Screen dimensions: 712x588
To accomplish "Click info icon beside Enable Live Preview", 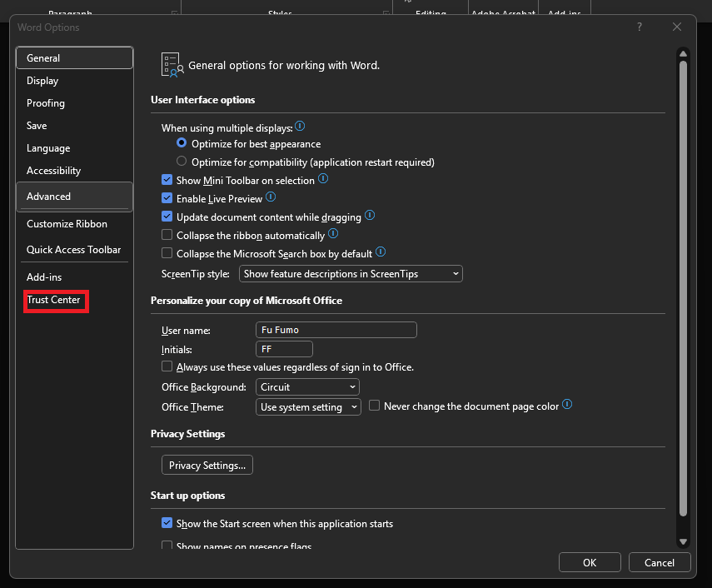I will (x=271, y=198).
